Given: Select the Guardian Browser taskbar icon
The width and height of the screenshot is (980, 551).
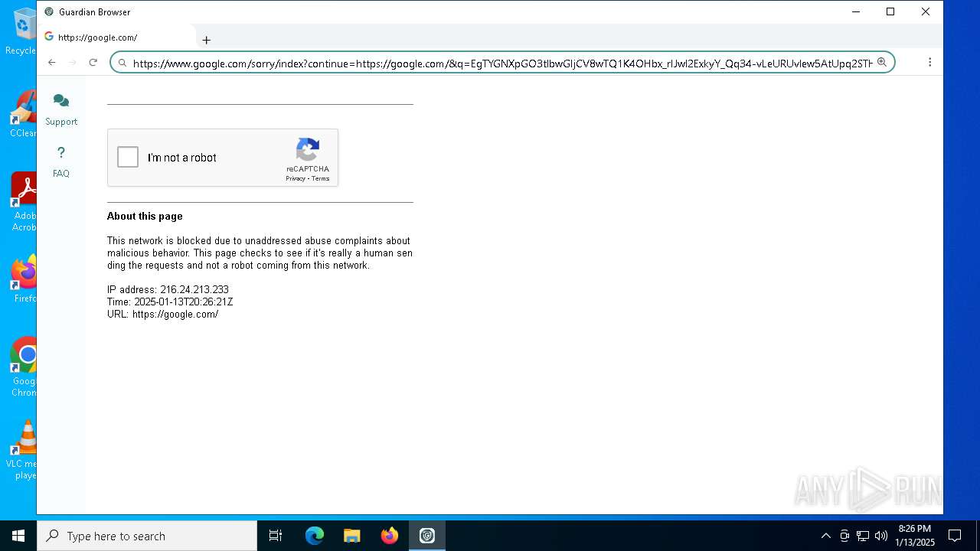Looking at the screenshot, I should (x=427, y=536).
